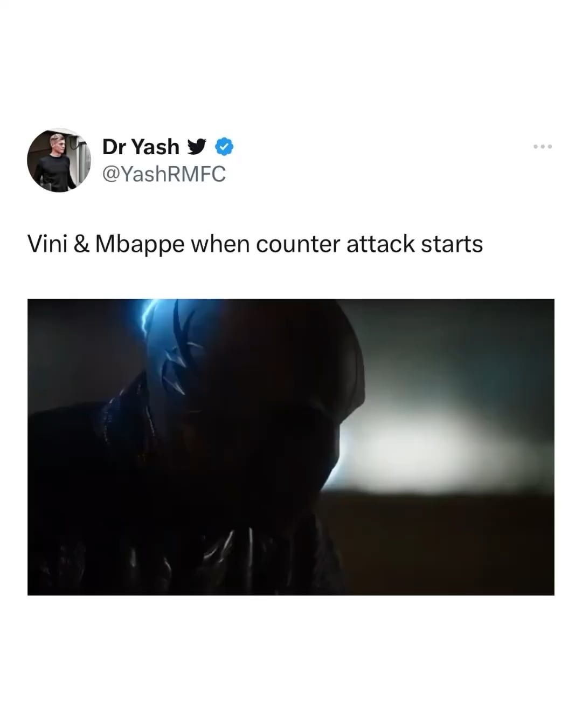Select the word starts in tweet text
The image size is (582, 728).
pos(452,244)
